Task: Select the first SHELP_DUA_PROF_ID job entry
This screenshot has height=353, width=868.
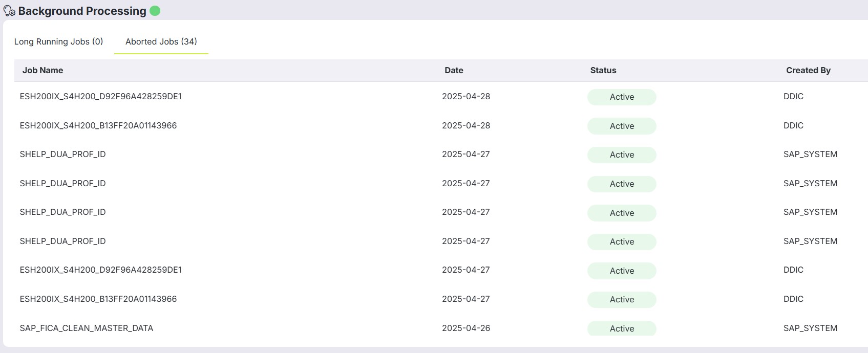Action: (x=62, y=155)
